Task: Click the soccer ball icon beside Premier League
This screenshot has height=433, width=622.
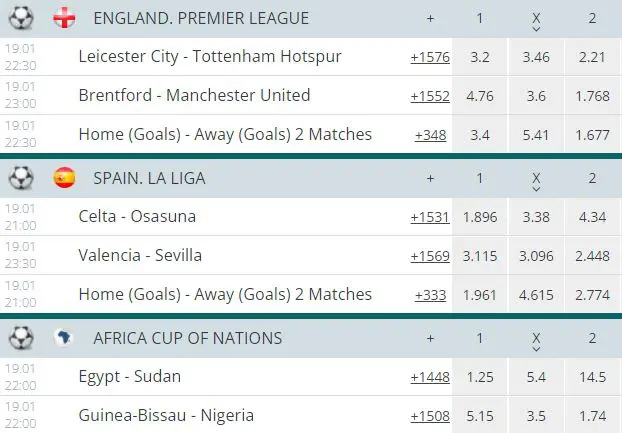Action: [x=21, y=18]
